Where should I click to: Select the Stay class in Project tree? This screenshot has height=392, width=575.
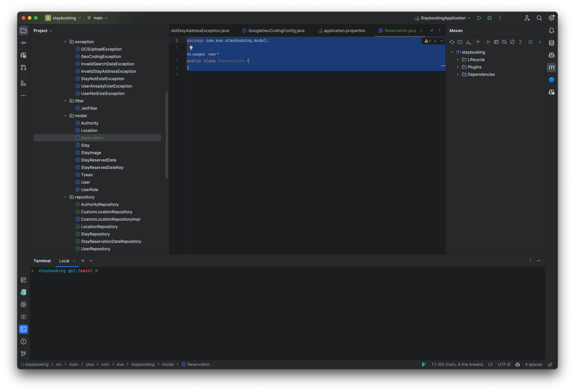tap(85, 145)
